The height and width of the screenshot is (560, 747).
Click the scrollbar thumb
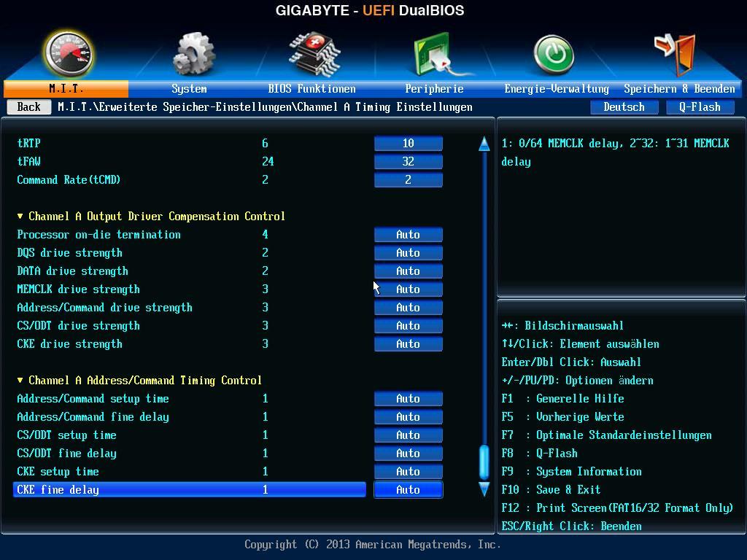(x=484, y=462)
